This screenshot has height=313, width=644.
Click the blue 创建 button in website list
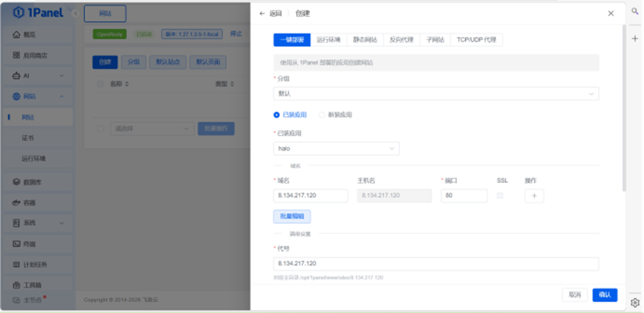coord(105,62)
